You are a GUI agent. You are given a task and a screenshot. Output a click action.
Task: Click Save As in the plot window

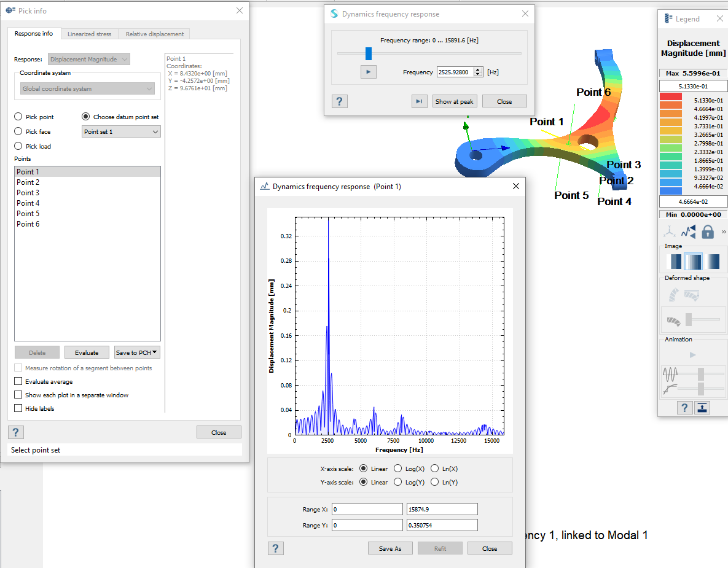pos(390,548)
